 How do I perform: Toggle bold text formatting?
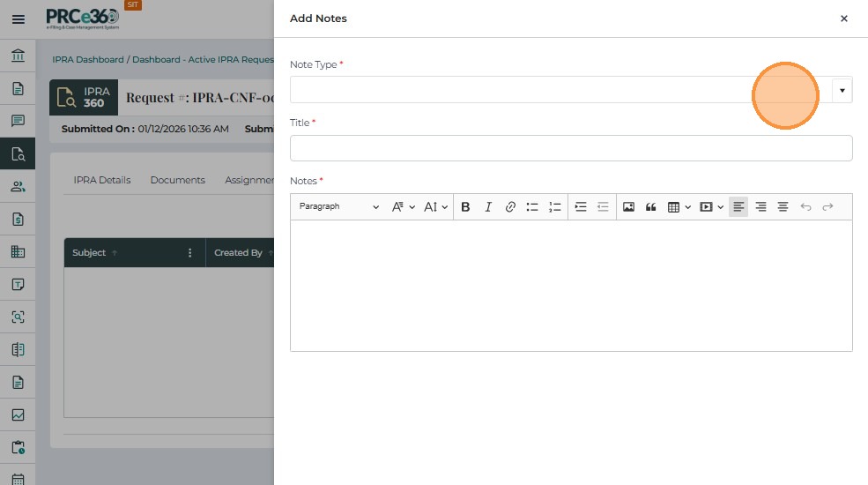(x=465, y=206)
